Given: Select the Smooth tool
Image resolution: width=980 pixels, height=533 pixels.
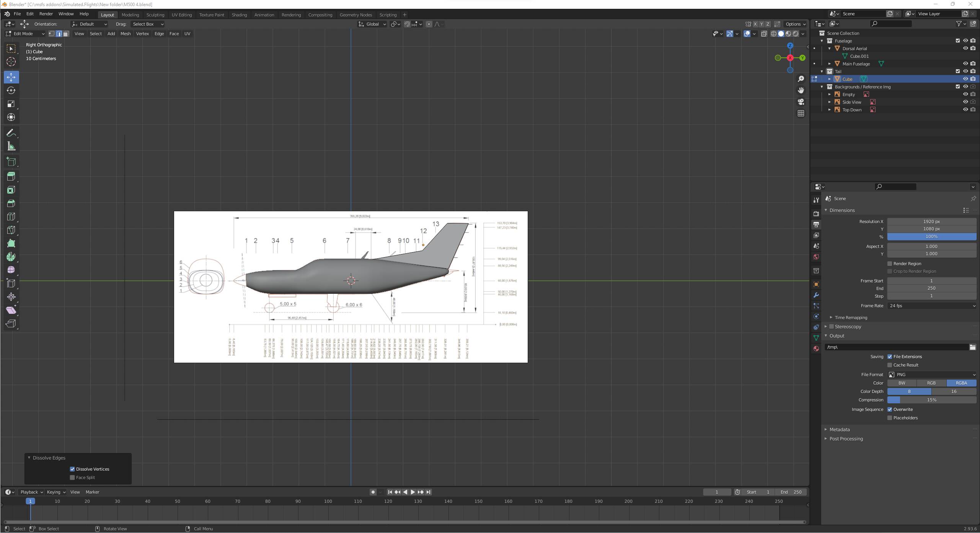Looking at the screenshot, I should pos(11,270).
